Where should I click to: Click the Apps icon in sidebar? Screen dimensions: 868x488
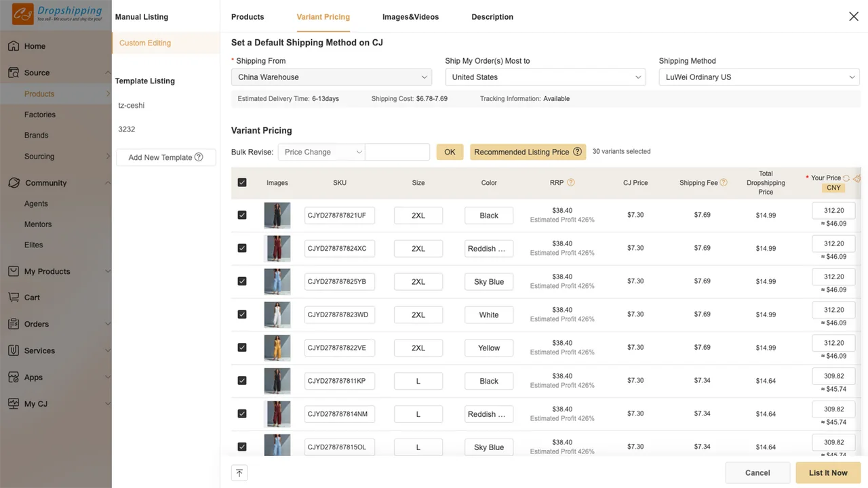click(x=14, y=377)
